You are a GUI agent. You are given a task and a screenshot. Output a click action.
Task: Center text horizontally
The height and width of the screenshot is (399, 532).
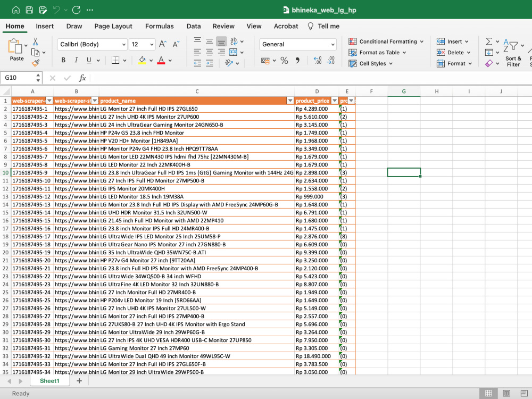(209, 52)
